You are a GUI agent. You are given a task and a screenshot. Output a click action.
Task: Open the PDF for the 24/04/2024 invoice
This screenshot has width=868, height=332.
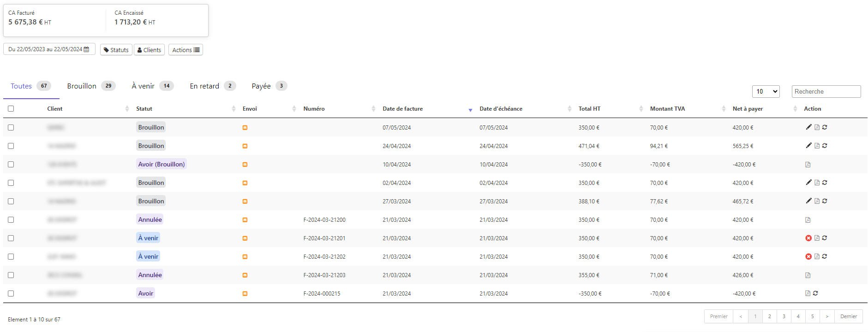(817, 146)
